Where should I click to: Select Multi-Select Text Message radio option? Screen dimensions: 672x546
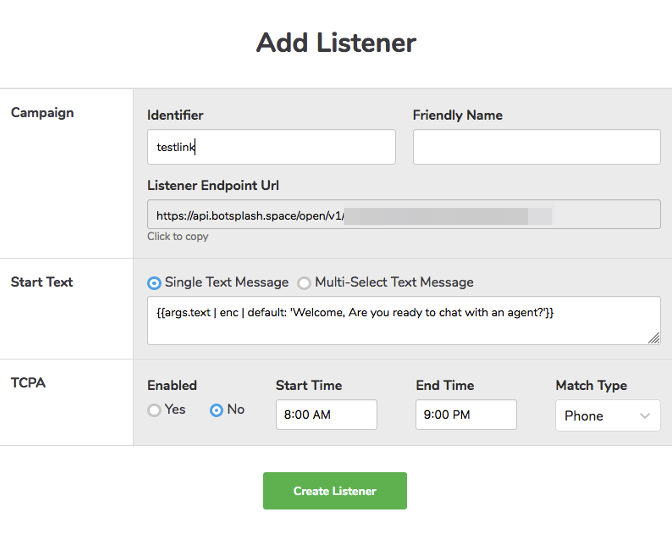point(304,283)
